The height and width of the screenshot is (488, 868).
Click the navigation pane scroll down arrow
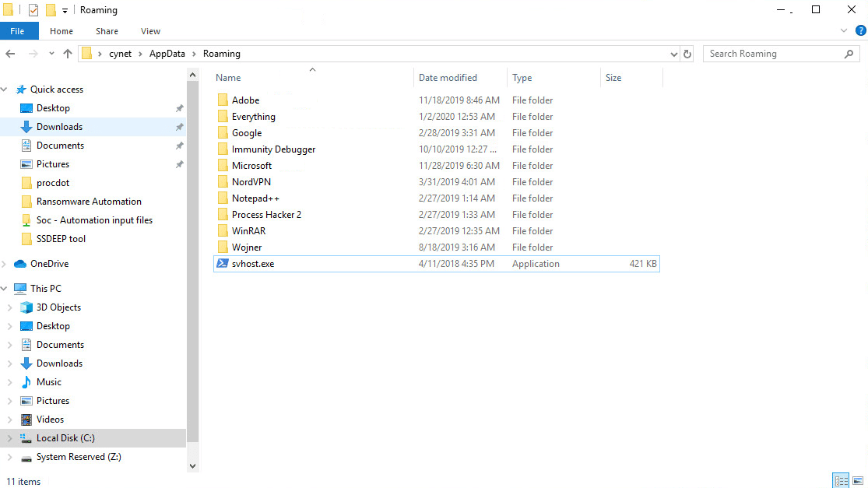click(x=192, y=466)
